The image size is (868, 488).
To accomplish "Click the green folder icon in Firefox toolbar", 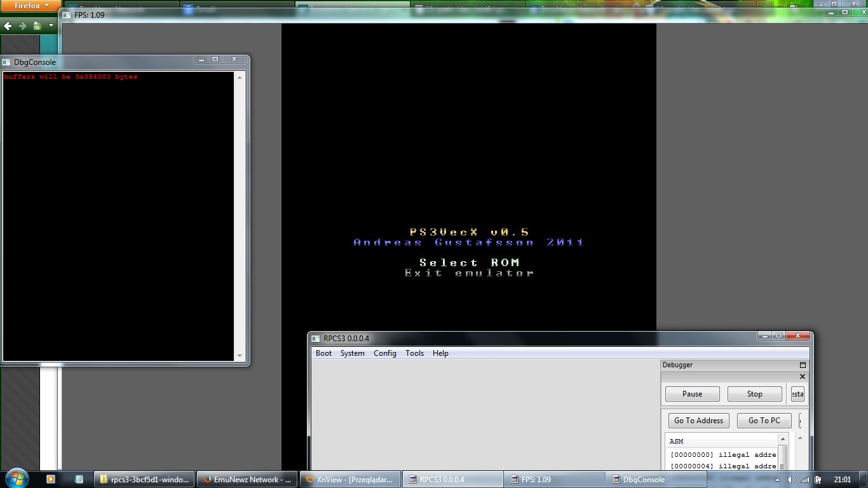I will coord(37,26).
